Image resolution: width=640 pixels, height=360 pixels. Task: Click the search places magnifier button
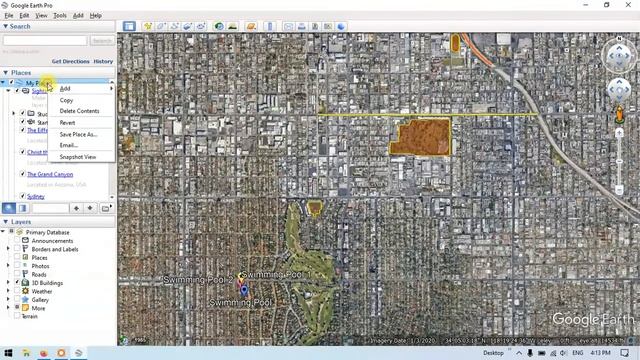[x=9, y=208]
